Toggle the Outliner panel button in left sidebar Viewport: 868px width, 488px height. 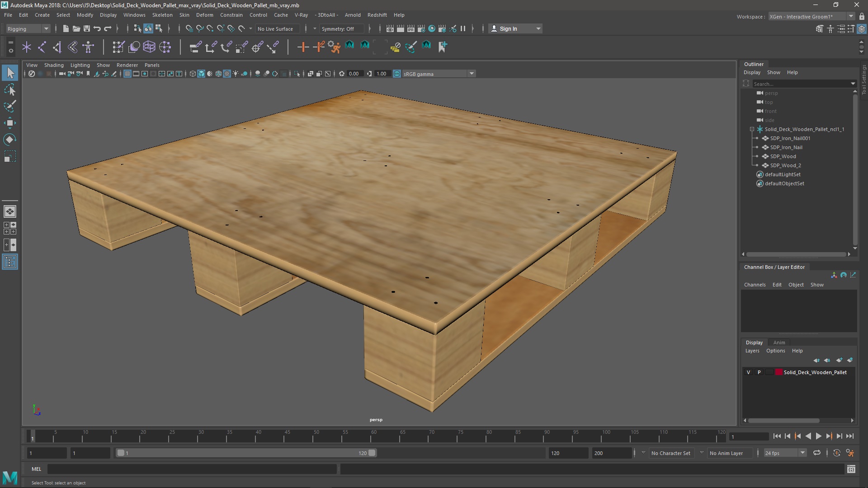tap(10, 262)
